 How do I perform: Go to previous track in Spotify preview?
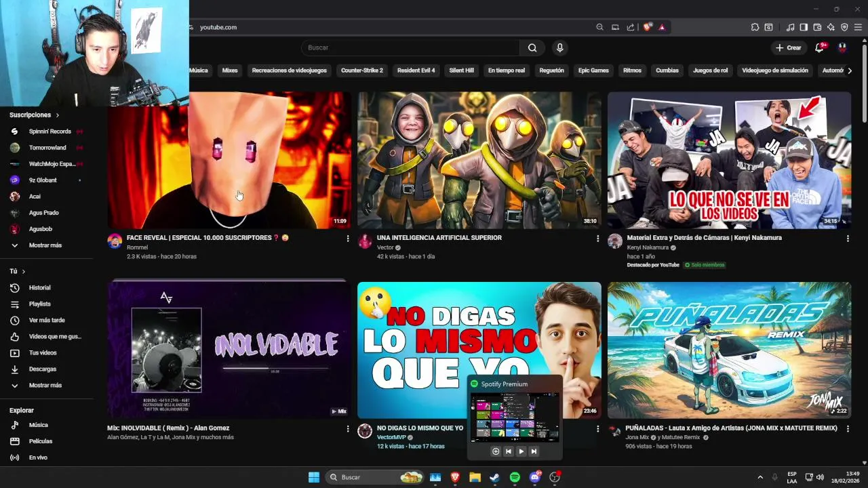[x=509, y=451]
